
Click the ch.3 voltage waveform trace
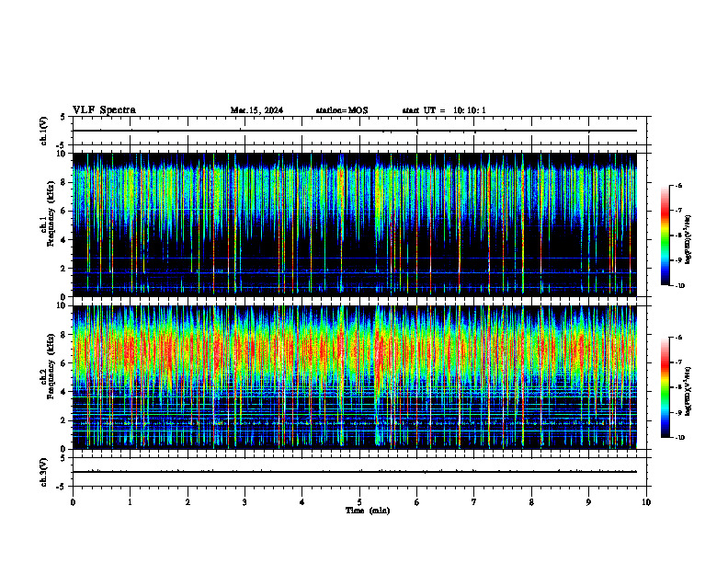[x=354, y=472]
